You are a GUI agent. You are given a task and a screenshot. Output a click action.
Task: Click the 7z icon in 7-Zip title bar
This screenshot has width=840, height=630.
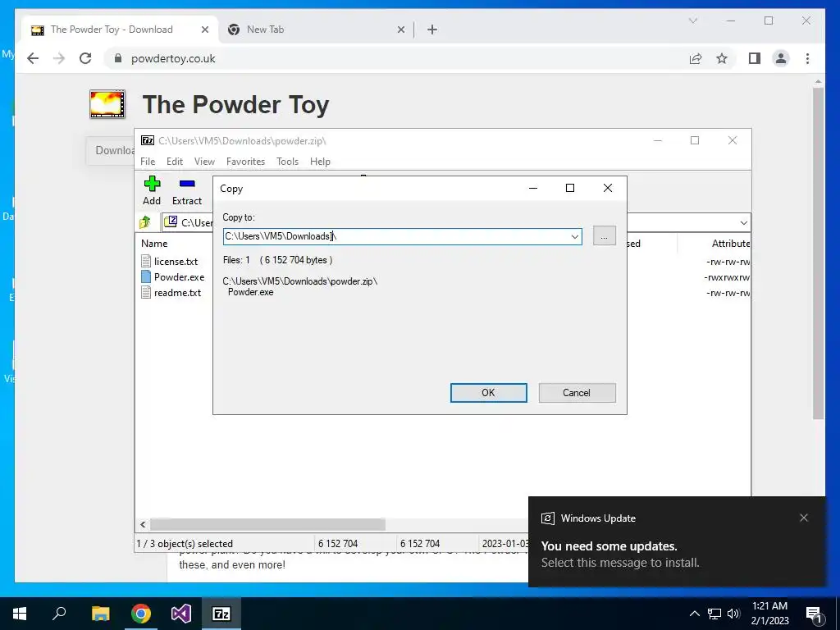tap(148, 140)
